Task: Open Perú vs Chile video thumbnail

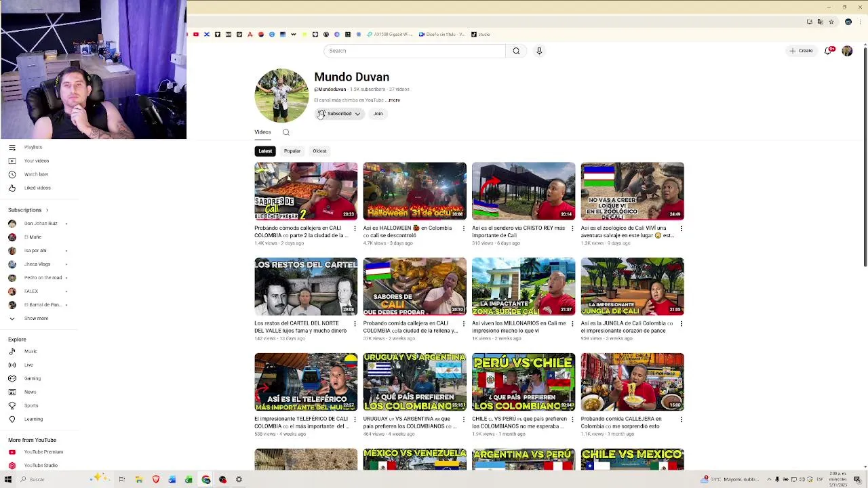Action: [524, 382]
